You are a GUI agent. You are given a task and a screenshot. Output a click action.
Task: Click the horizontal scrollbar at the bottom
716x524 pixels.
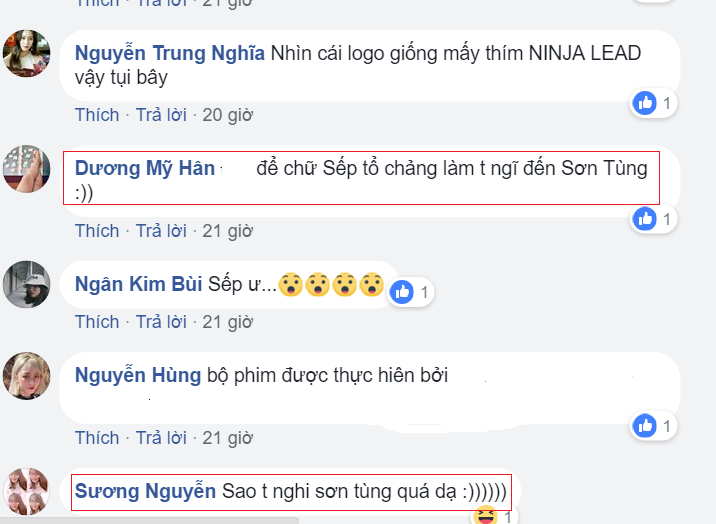pos(150,520)
